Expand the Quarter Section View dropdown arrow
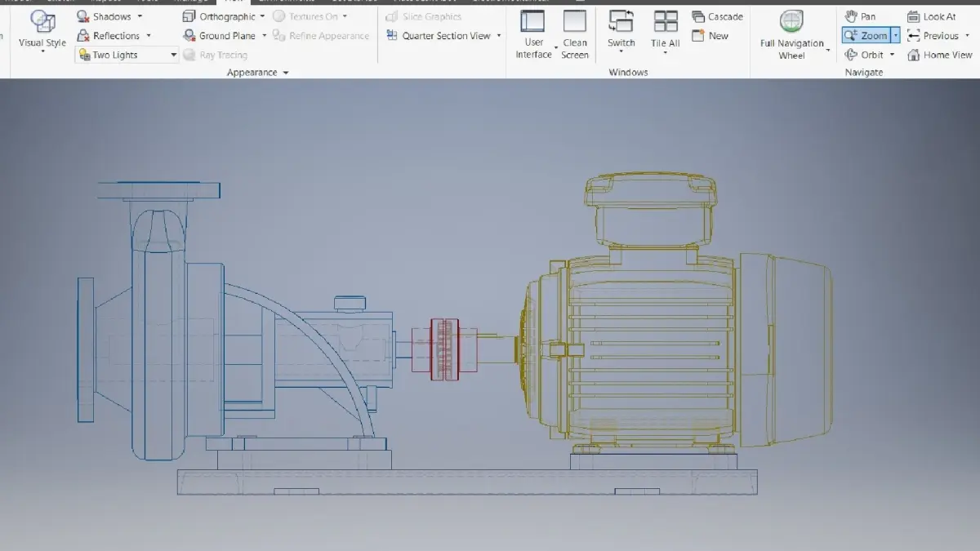Screen dimensions: 980x551 (499, 36)
